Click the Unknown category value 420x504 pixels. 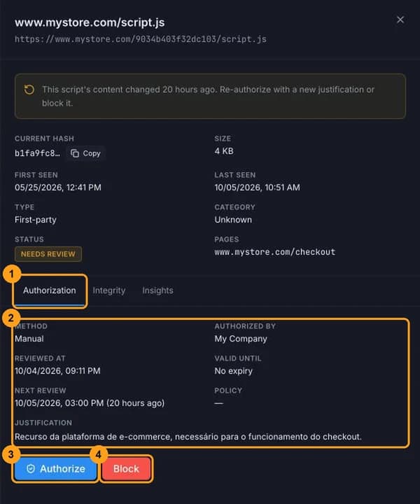[233, 220]
